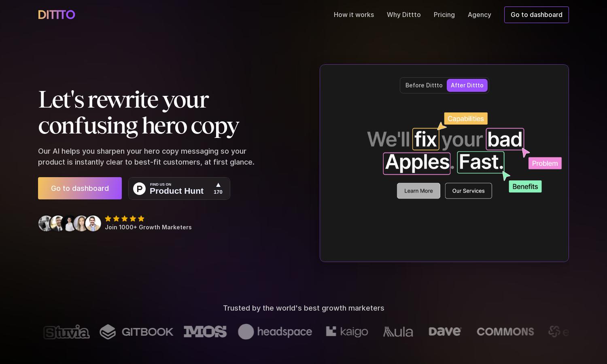Open the Why Dittto nav link
607x364 pixels.
tap(404, 15)
